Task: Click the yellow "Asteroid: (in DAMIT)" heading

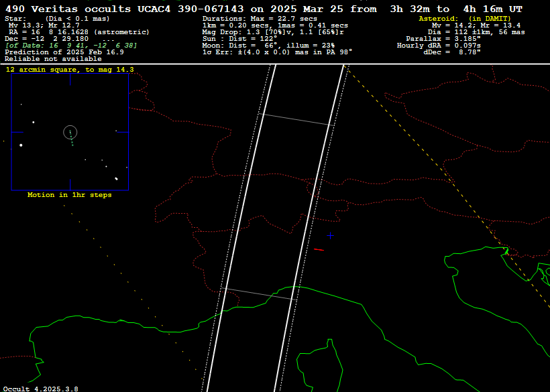Action: (465, 19)
